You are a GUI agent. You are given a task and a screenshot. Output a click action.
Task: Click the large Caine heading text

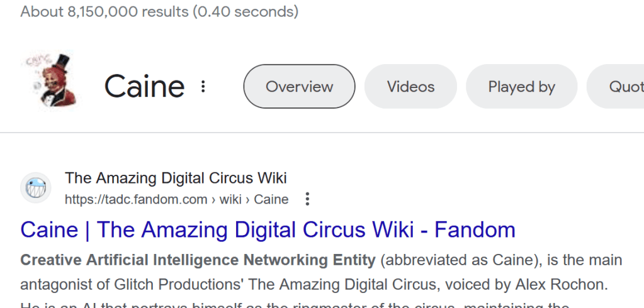point(144,86)
